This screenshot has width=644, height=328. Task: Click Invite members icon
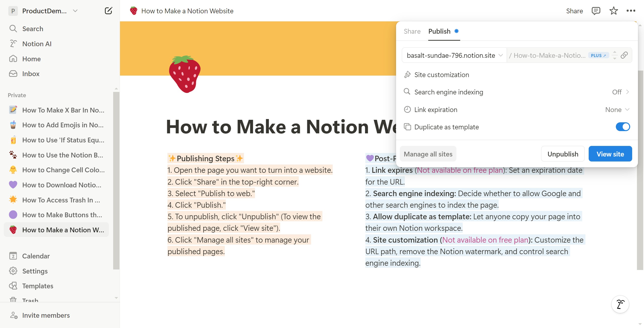14,315
